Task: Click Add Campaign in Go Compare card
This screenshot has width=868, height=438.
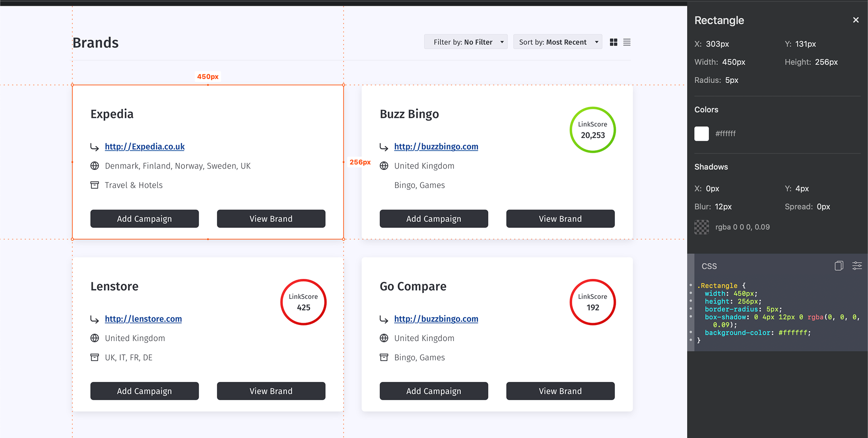Action: coord(434,391)
